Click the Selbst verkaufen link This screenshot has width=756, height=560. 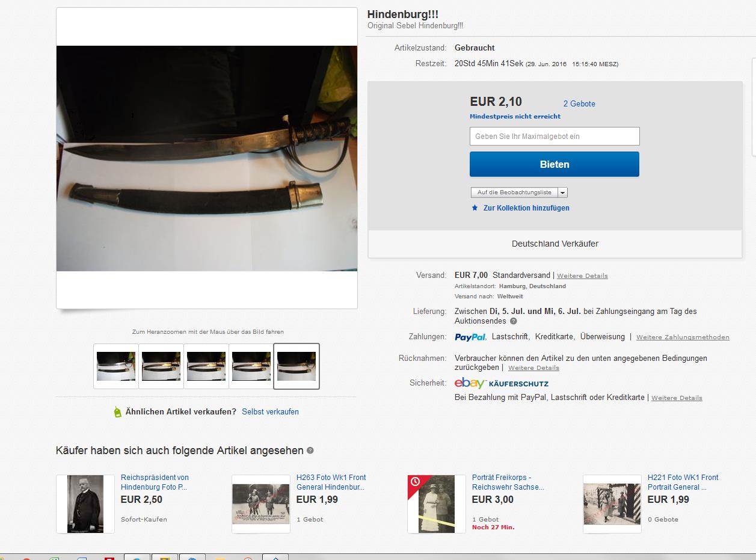pyautogui.click(x=270, y=412)
